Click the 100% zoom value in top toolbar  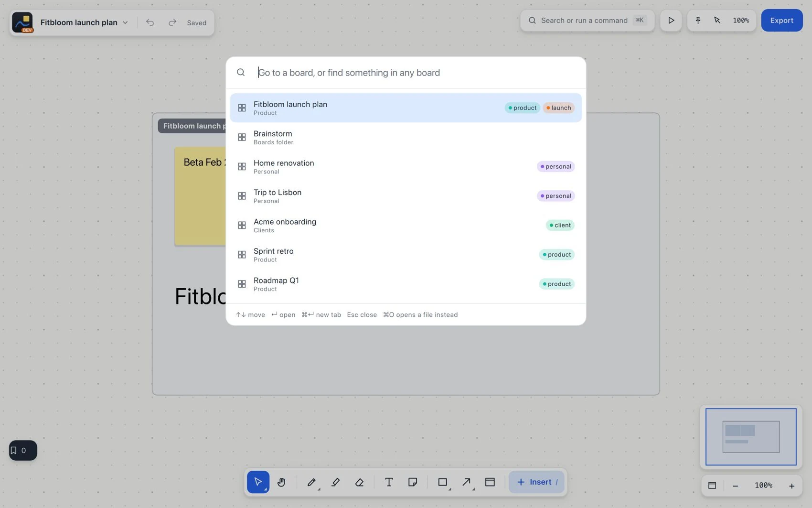tap(741, 20)
